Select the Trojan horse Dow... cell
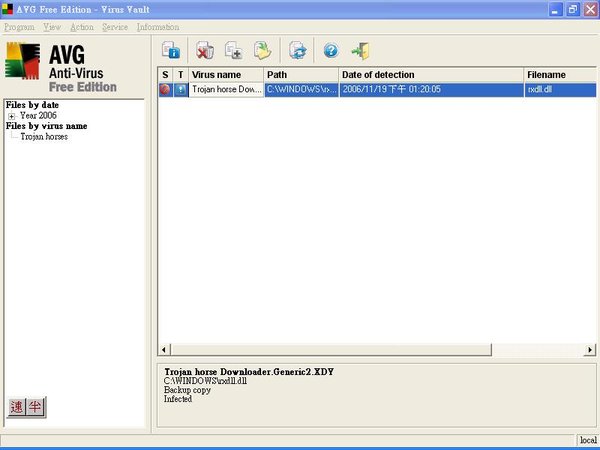The width and height of the screenshot is (600, 450). 226,90
